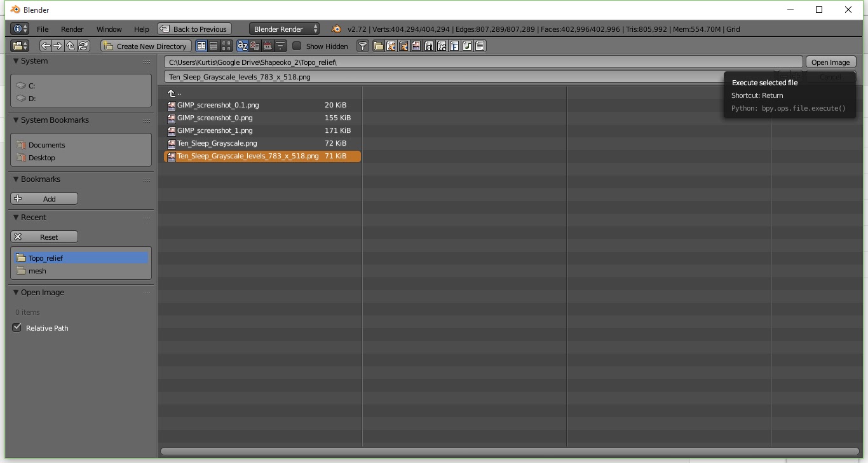Toggle the movie files filter
Screen dimensions: 868x463
click(x=429, y=46)
